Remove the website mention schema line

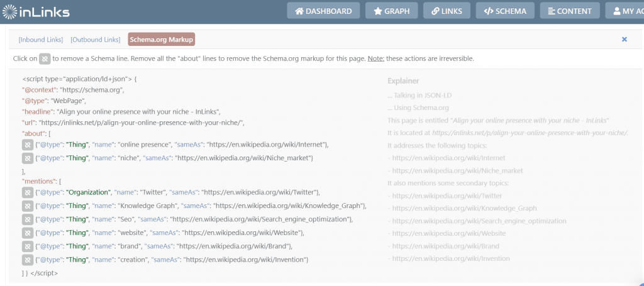pyautogui.click(x=28, y=233)
